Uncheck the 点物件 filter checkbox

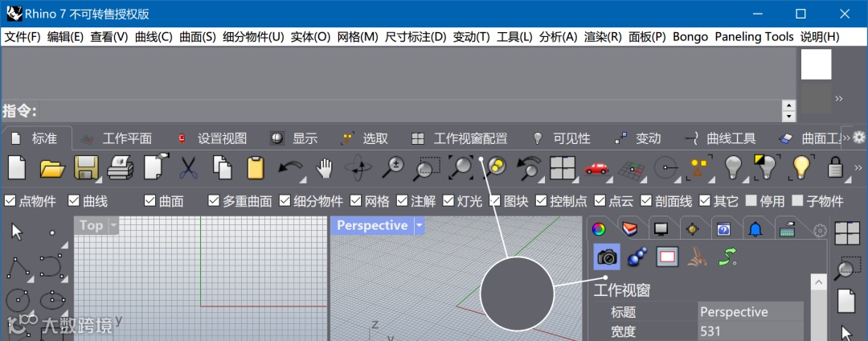[10, 200]
